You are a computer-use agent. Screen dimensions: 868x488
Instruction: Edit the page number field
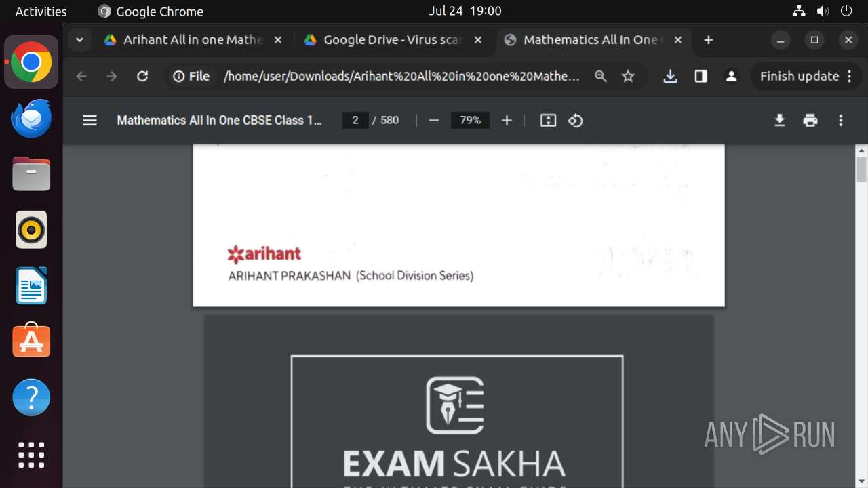[x=355, y=121]
